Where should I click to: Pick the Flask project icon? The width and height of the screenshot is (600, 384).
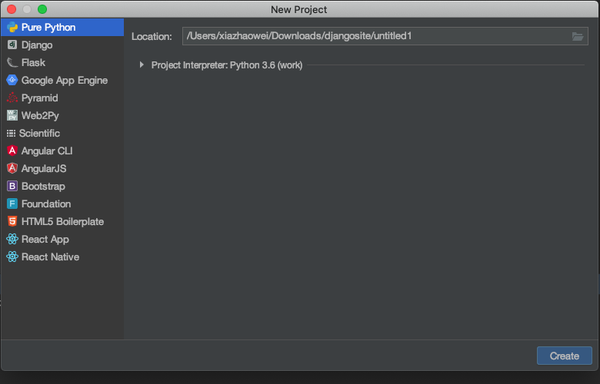click(x=12, y=63)
